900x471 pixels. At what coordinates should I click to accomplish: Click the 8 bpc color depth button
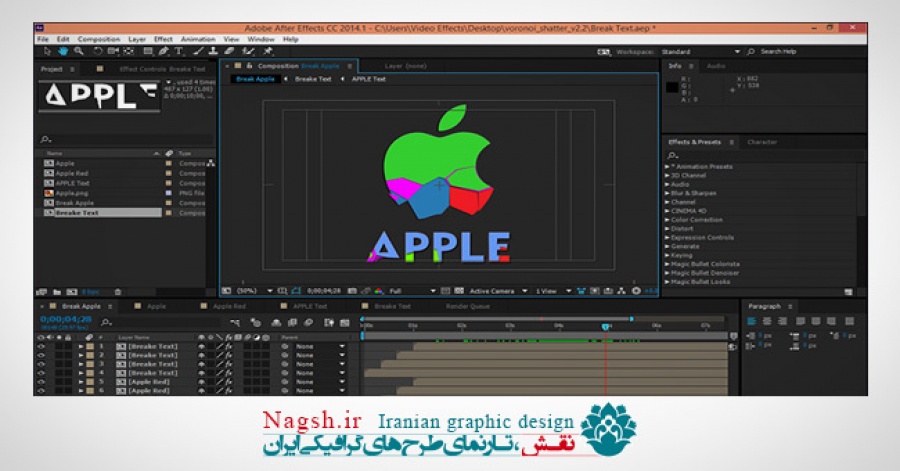(x=90, y=292)
